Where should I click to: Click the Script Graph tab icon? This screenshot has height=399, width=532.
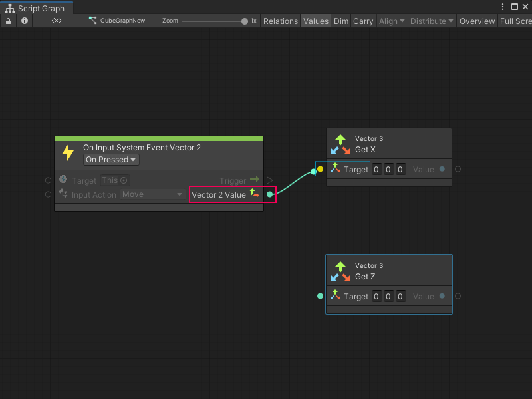click(x=9, y=9)
